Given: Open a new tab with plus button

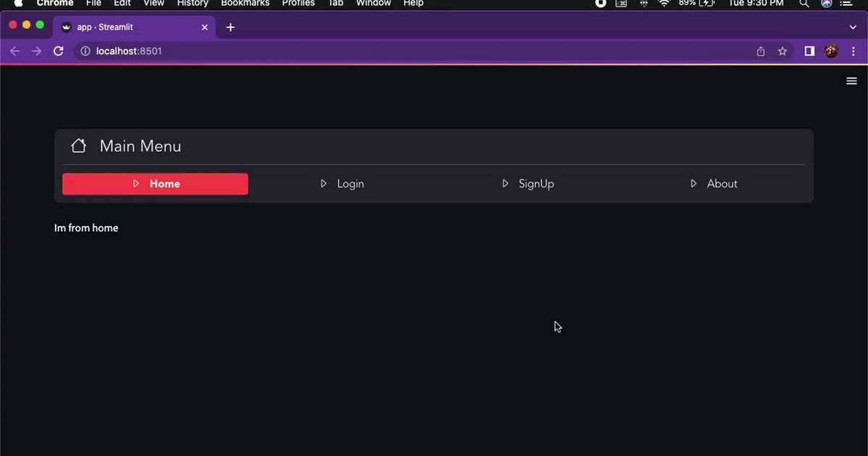Looking at the screenshot, I should [230, 28].
